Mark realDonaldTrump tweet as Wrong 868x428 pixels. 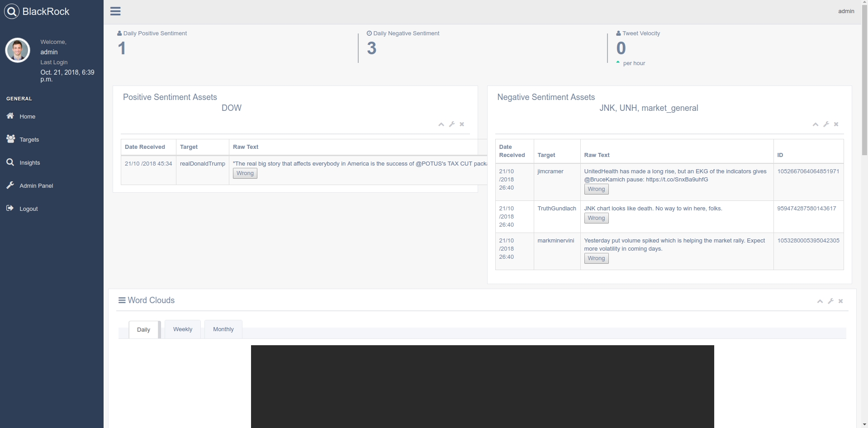(x=245, y=173)
